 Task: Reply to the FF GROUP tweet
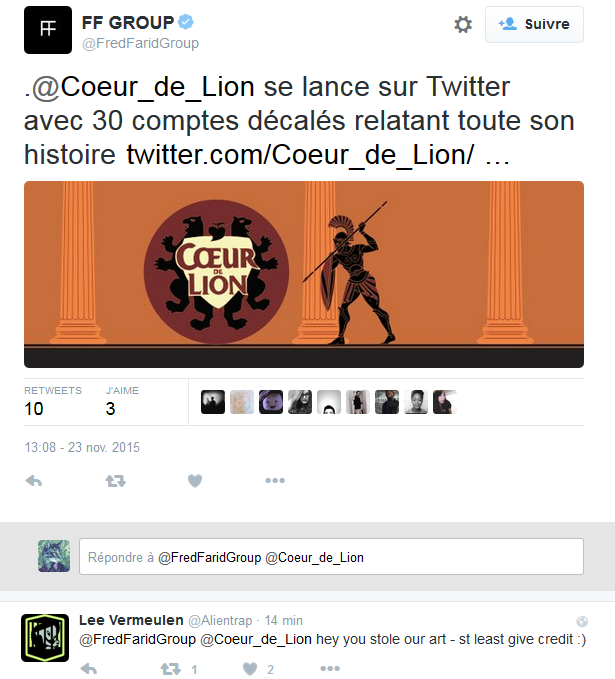(x=34, y=481)
